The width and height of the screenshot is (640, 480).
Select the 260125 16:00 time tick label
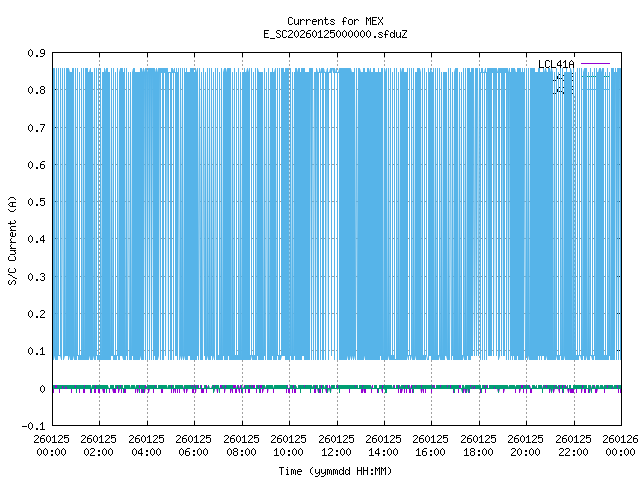point(431,445)
